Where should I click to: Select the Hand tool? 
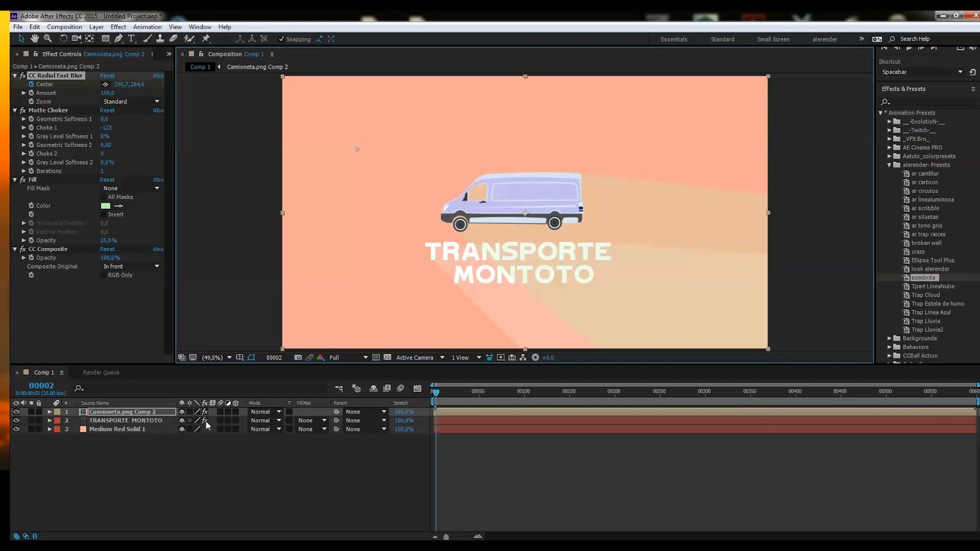34,39
